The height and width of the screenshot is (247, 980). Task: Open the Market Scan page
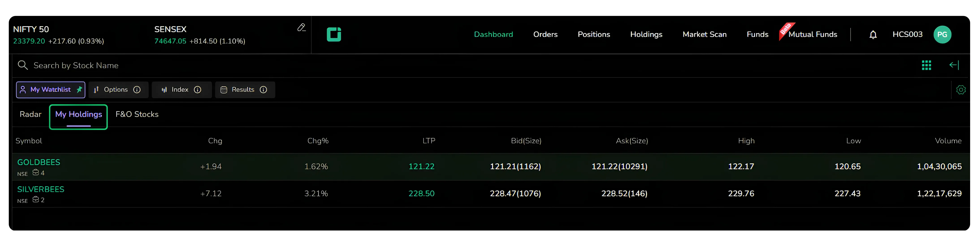704,35
